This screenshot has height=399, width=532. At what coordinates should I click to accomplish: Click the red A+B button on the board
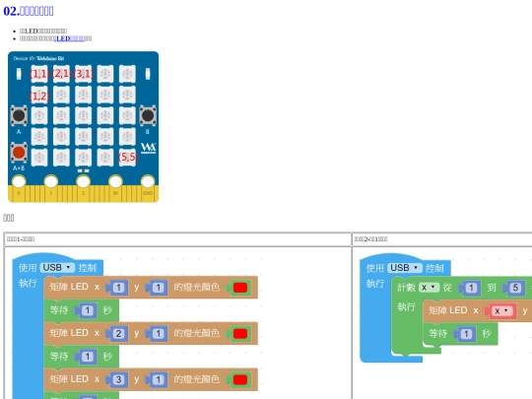coord(19,153)
